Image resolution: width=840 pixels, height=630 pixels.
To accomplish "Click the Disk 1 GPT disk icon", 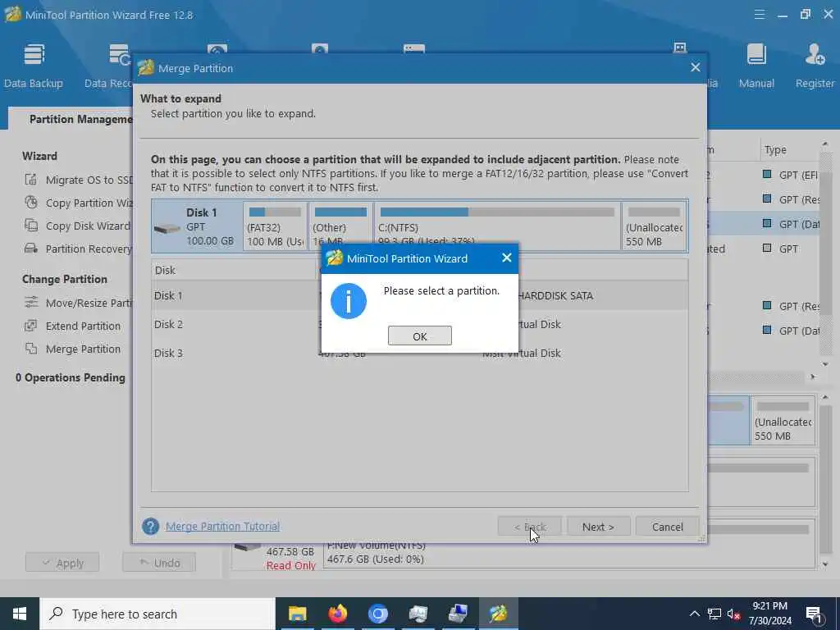I will [167, 229].
